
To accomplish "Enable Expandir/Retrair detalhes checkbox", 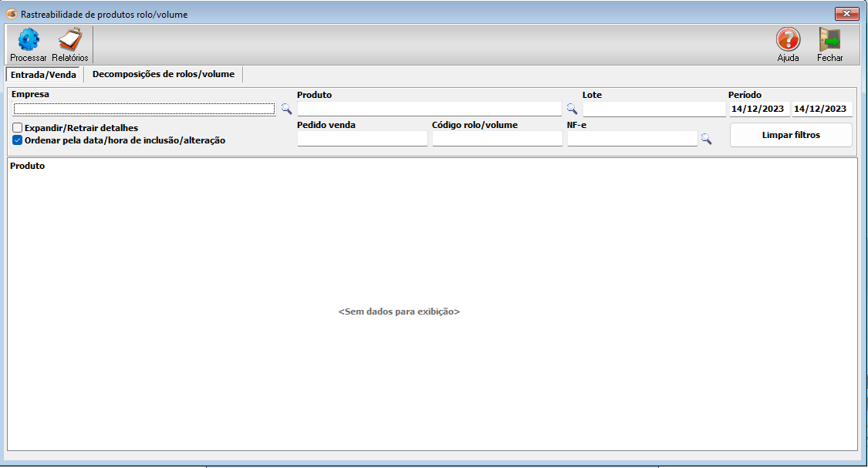I will point(18,128).
